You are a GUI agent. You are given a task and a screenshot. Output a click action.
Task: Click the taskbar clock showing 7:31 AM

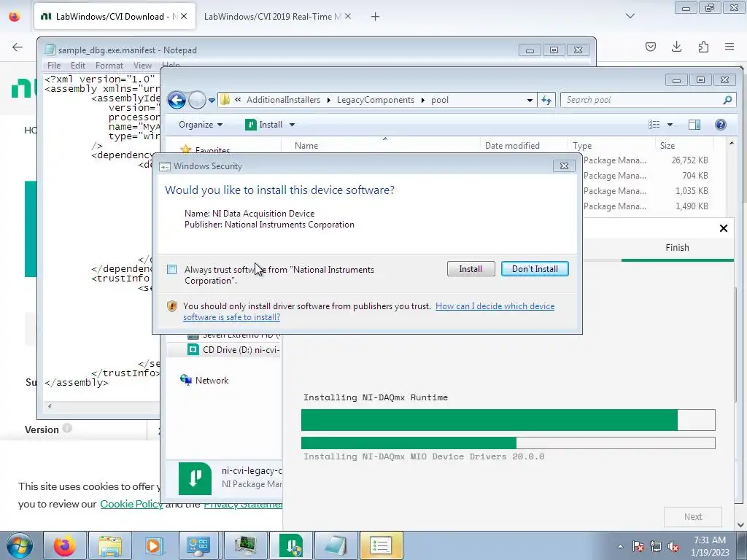tap(710, 546)
